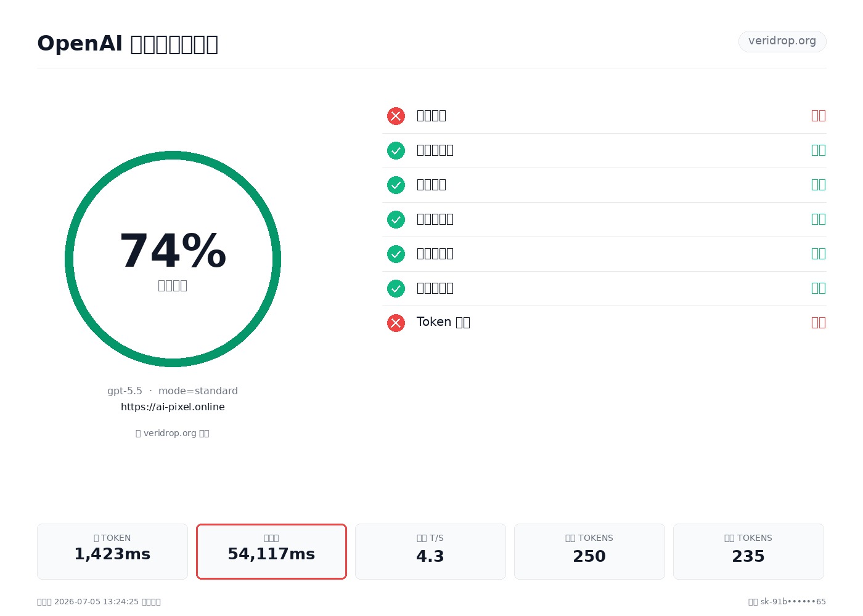Viewport: 863px width, 616px height.
Task: Click the veridrop.org credit text below the URL
Action: point(173,433)
